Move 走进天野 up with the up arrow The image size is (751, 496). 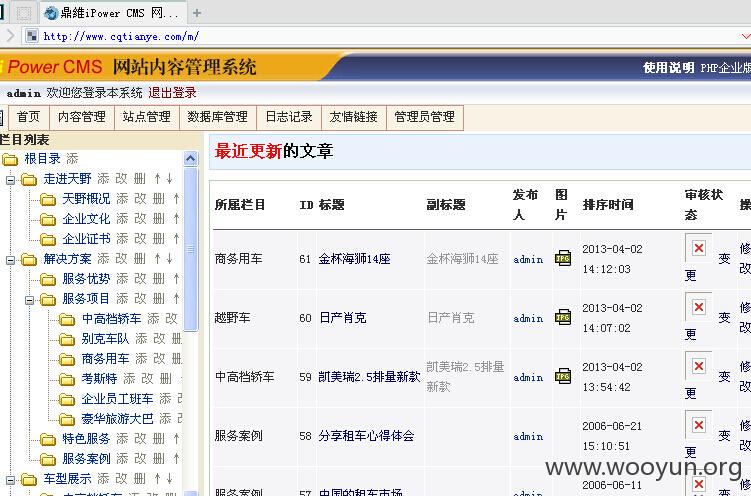(157, 179)
